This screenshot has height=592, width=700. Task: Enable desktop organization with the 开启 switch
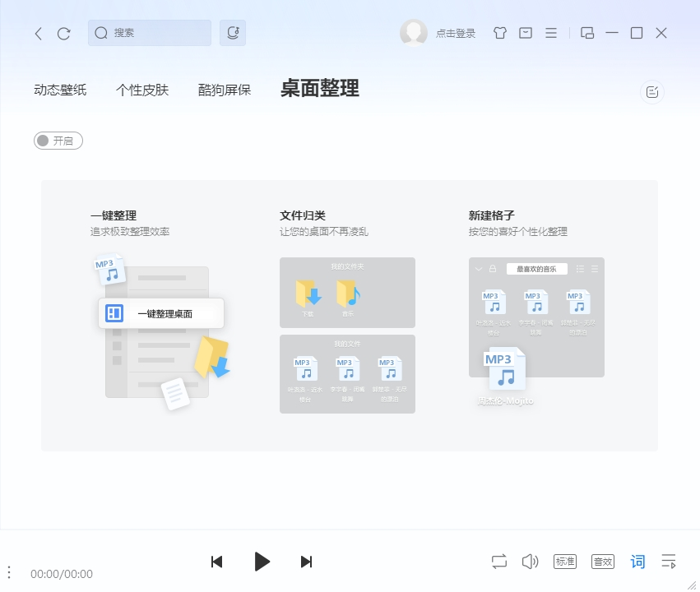pos(58,140)
